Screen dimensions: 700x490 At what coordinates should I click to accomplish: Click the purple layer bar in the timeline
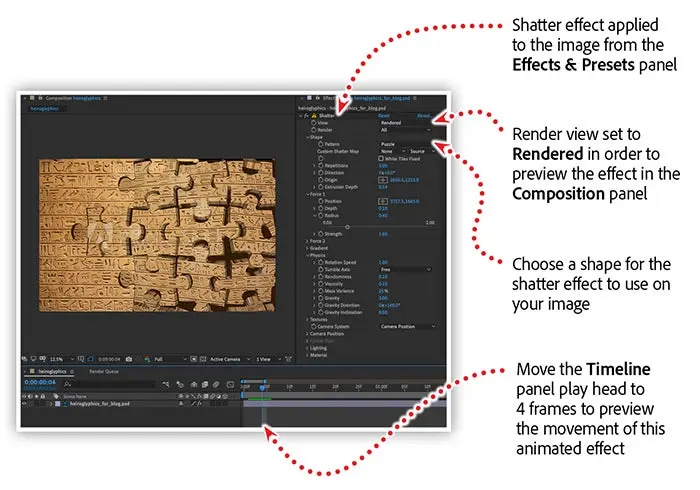coord(344,403)
